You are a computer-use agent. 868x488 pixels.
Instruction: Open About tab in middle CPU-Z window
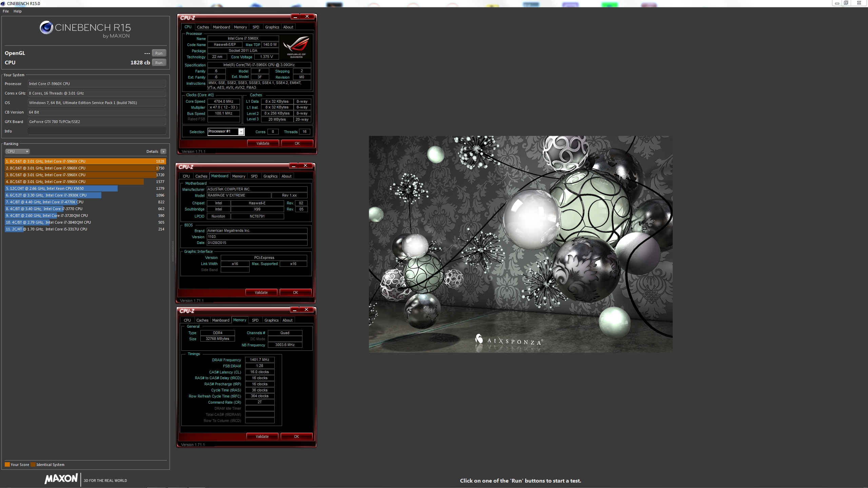pos(287,176)
